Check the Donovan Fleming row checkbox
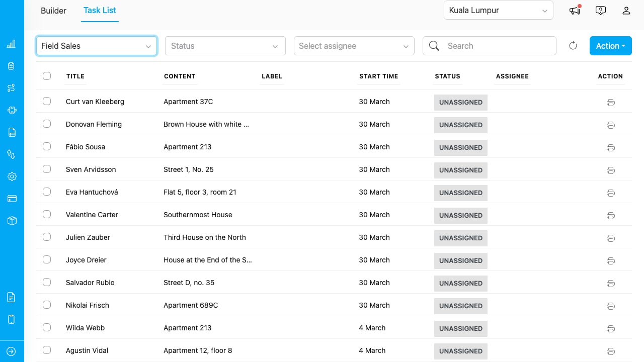This screenshot has width=644, height=362. pos(47,124)
